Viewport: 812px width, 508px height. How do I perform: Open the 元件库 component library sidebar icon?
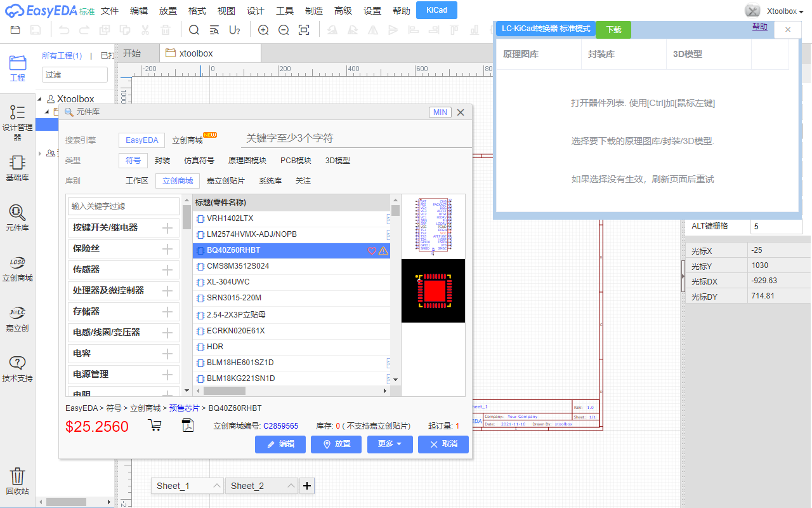(18, 218)
